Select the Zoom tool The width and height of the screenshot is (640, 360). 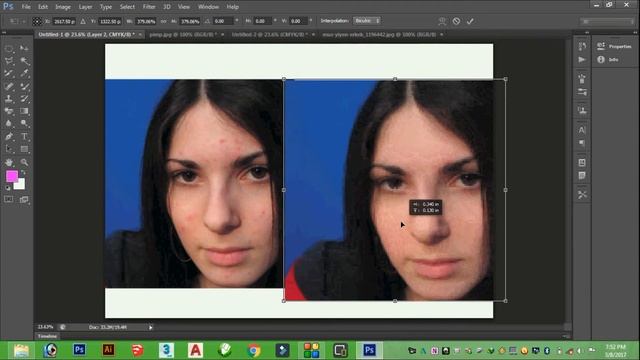[x=24, y=162]
